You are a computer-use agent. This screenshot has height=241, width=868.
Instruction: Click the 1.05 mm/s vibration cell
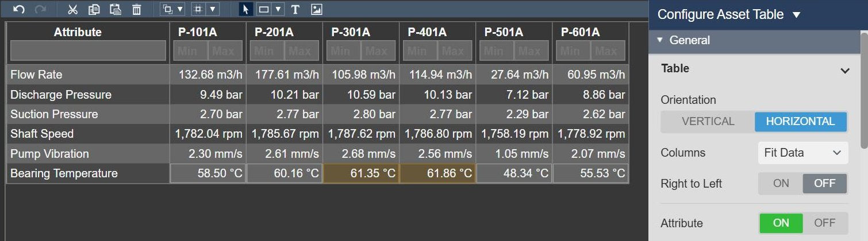click(514, 154)
